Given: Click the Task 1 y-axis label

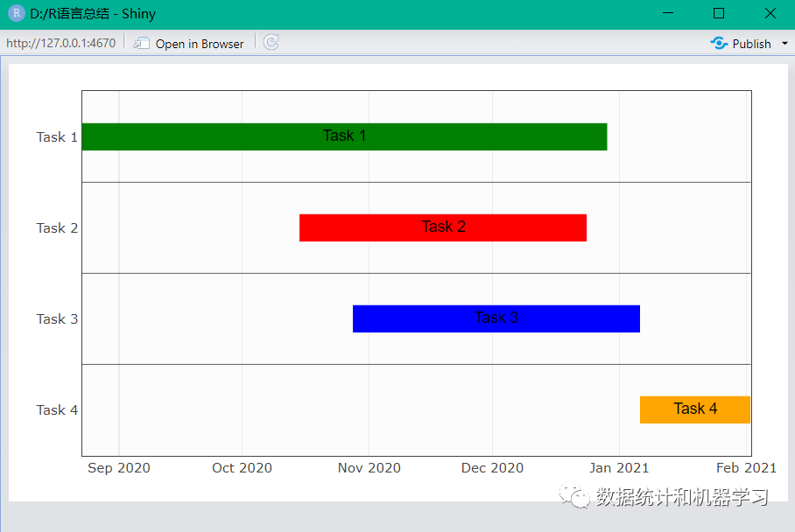Looking at the screenshot, I should click(57, 137).
